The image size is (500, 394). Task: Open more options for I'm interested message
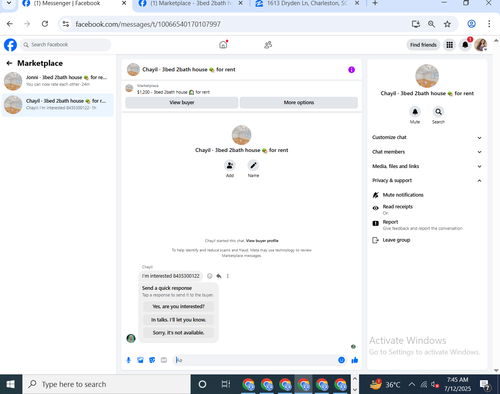pyautogui.click(x=228, y=276)
